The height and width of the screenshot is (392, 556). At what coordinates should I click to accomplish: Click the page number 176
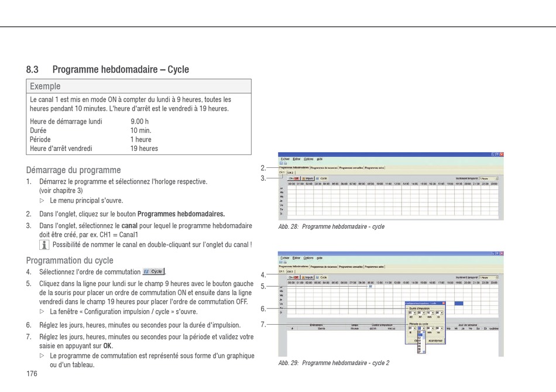[32, 373]
